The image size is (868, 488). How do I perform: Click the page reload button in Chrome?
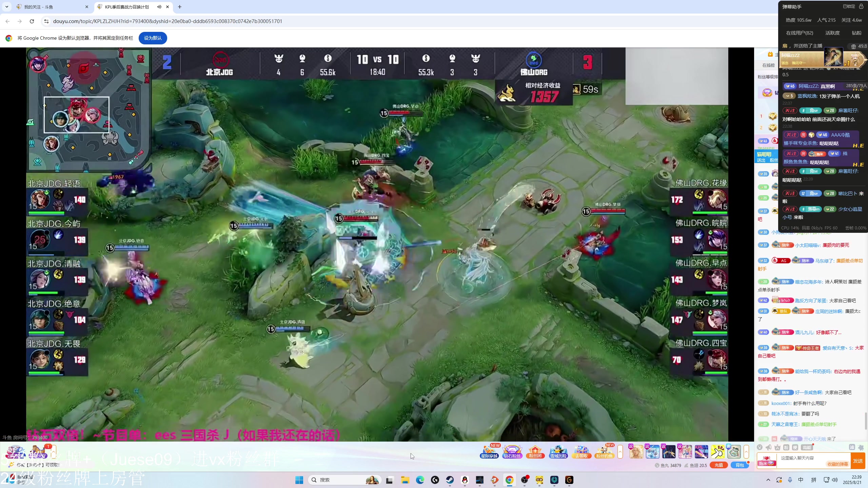[x=32, y=21]
